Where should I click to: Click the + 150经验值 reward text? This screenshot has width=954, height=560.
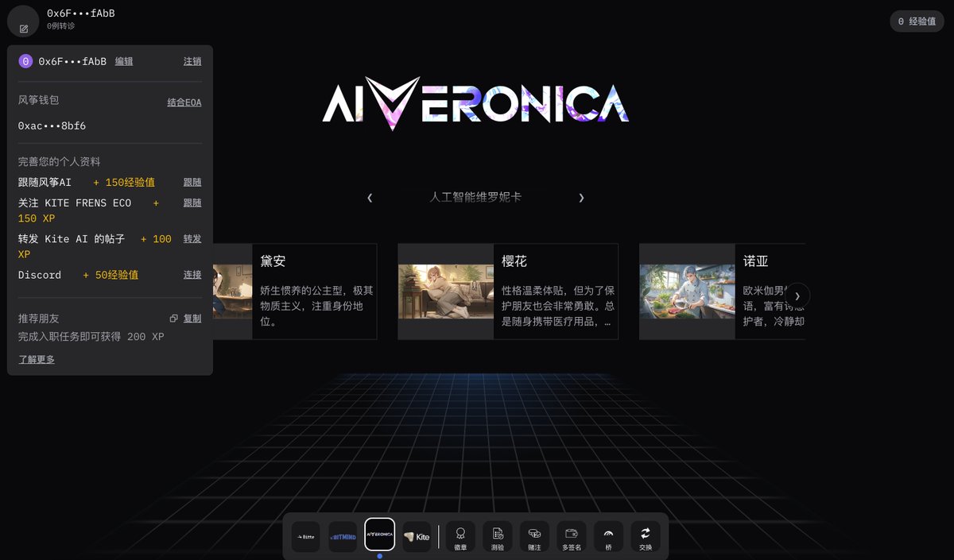pyautogui.click(x=124, y=182)
